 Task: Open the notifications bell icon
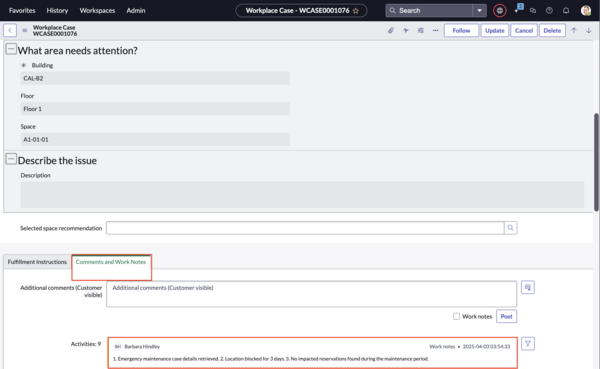point(566,10)
